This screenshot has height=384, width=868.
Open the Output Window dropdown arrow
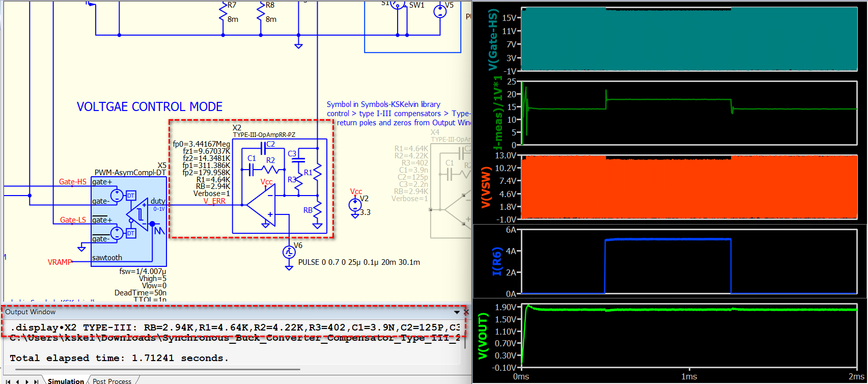coord(457,312)
